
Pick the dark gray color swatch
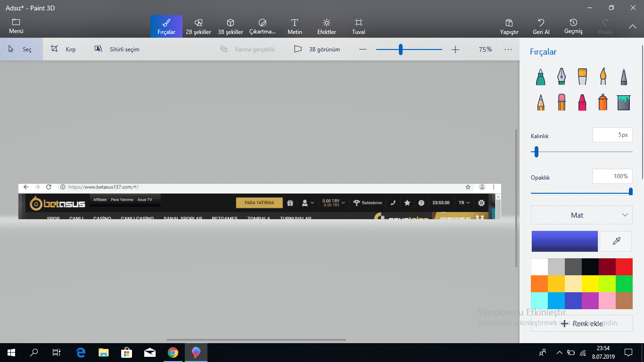pyautogui.click(x=573, y=267)
